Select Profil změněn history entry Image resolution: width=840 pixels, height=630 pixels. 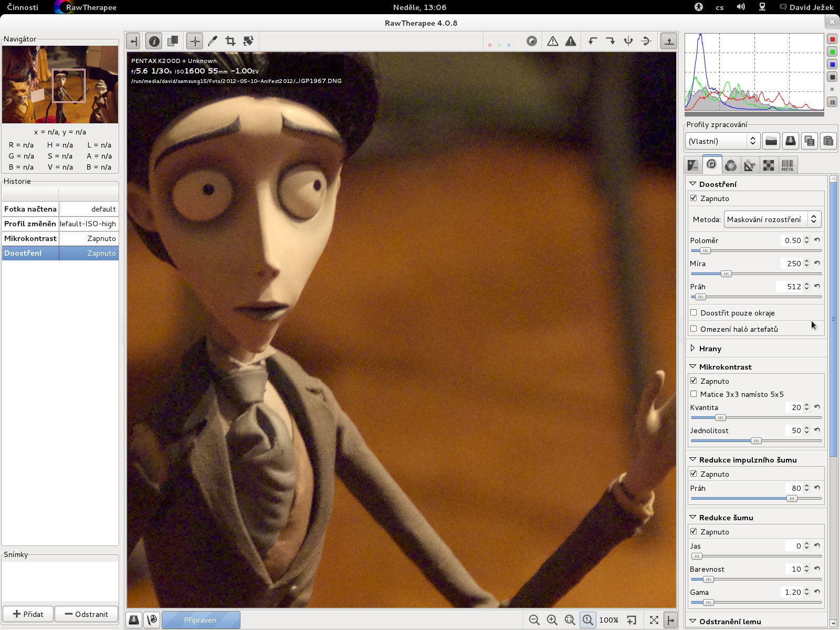60,224
